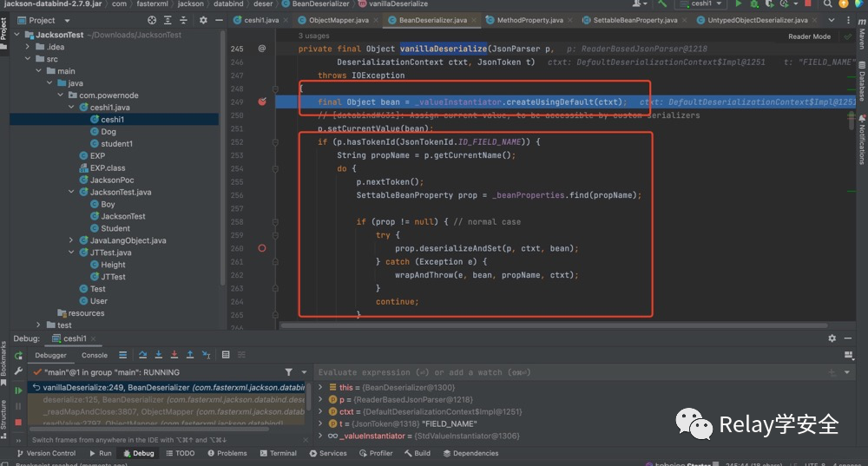Click the Run with Coverage icon
The image size is (868, 466).
769,3
